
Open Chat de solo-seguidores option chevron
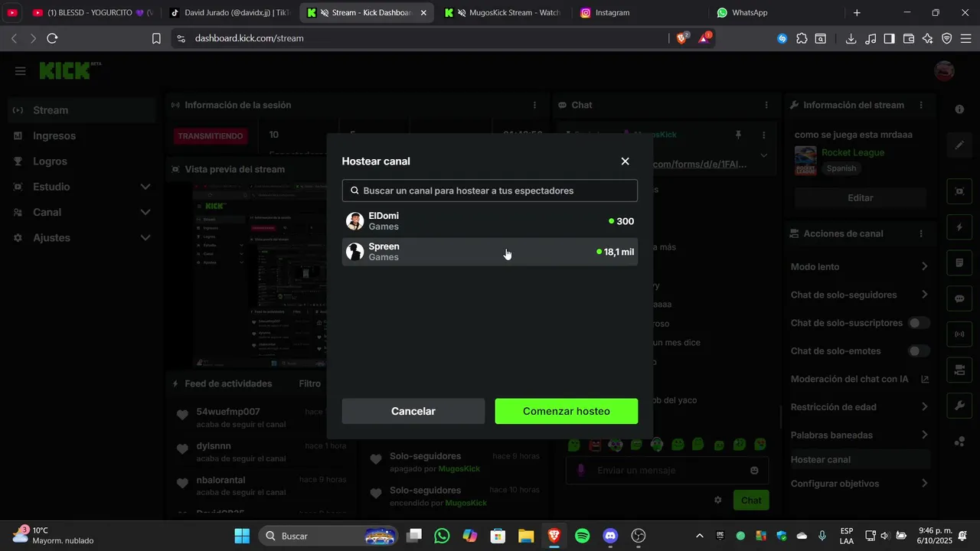click(x=924, y=295)
